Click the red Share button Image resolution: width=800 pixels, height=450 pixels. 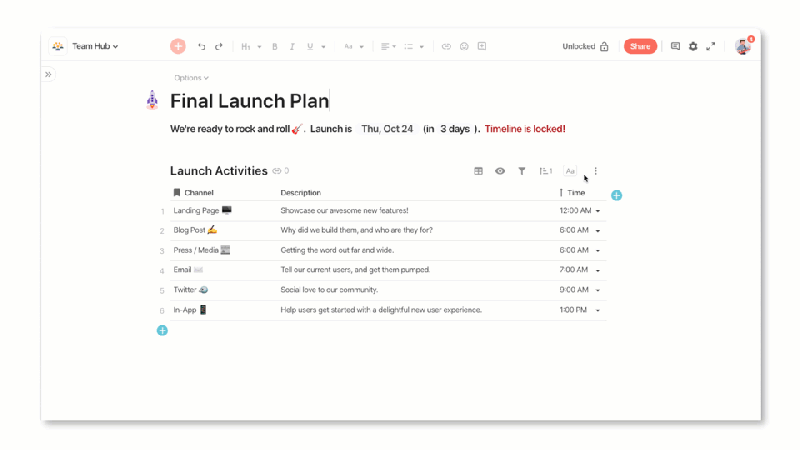pos(640,46)
